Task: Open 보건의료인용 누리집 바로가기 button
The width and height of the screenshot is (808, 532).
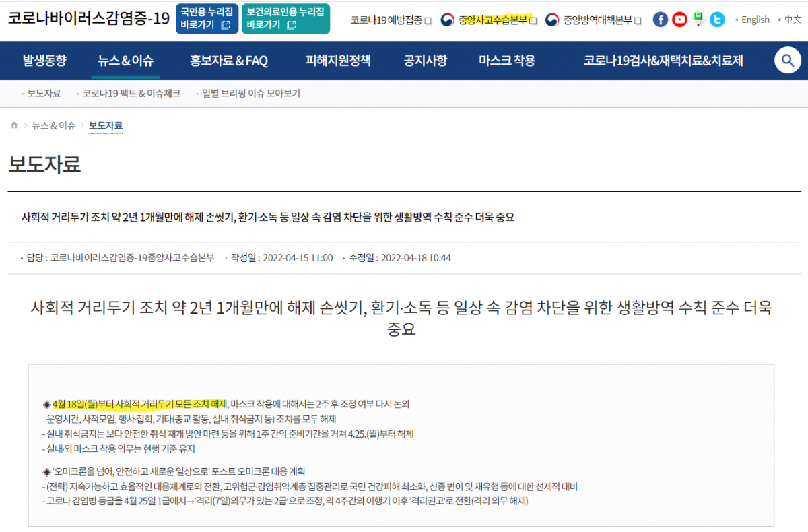Action: [285, 19]
